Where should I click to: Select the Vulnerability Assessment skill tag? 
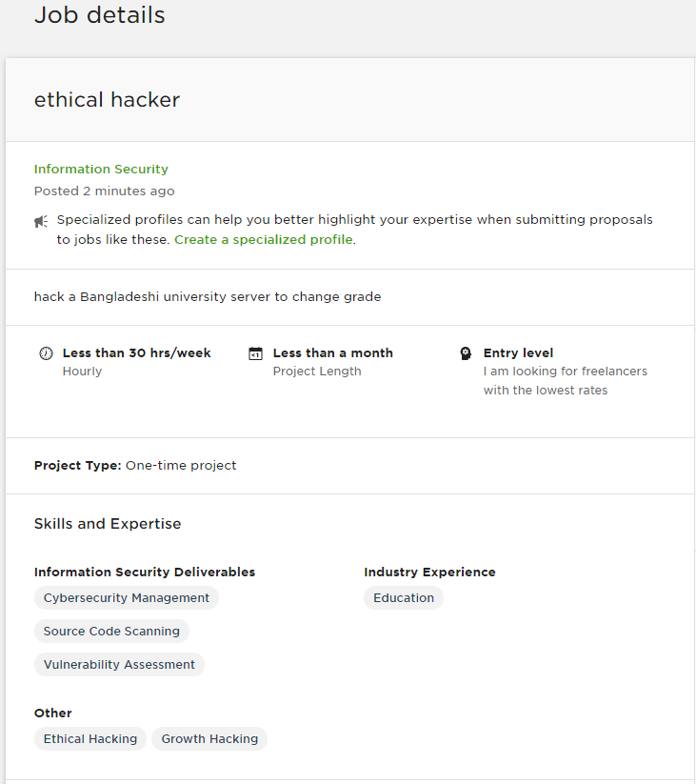tap(118, 664)
